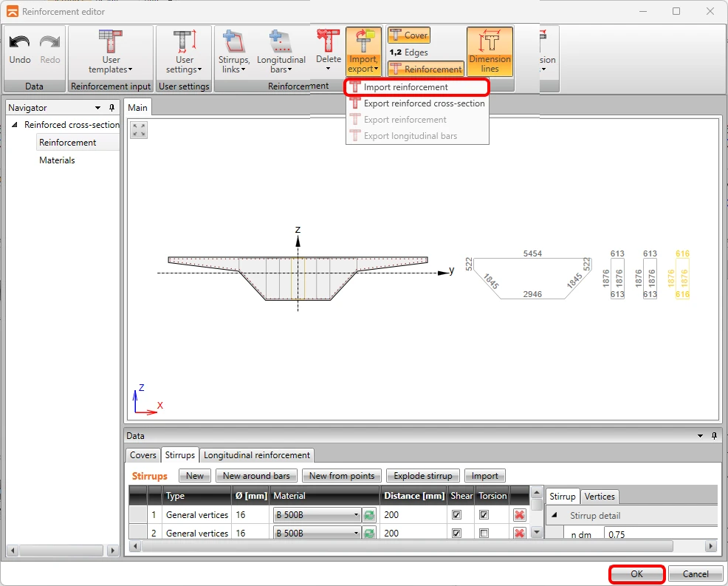This screenshot has width=728, height=586.
Task: Toggle the Dimension lines button
Action: pyautogui.click(x=490, y=51)
